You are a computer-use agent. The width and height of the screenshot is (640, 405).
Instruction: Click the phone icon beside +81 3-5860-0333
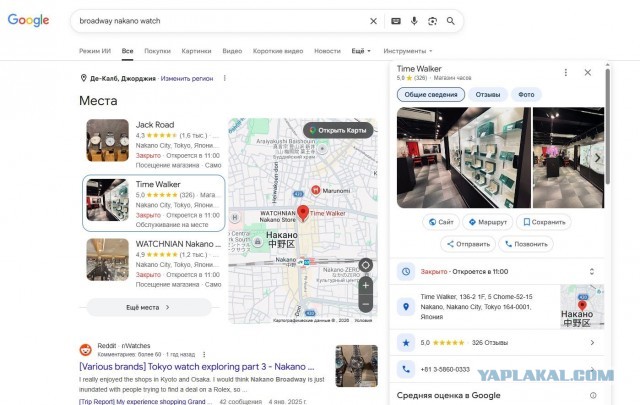[406, 369]
